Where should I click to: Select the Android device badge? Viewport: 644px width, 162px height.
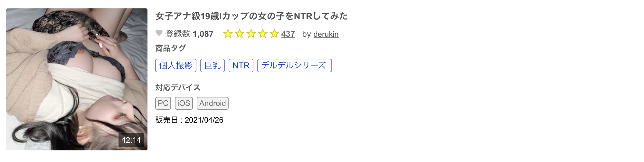213,103
